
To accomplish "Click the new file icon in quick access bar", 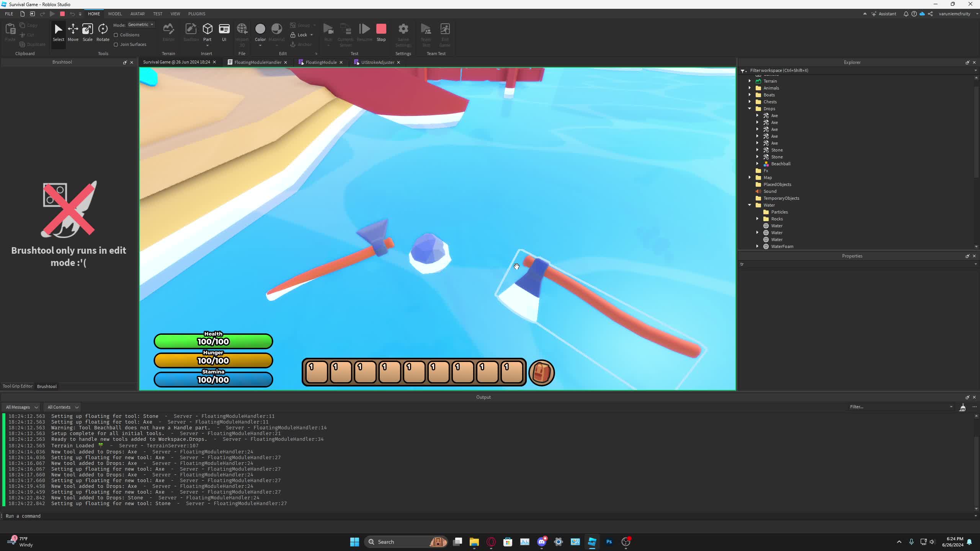I will 22,14.
